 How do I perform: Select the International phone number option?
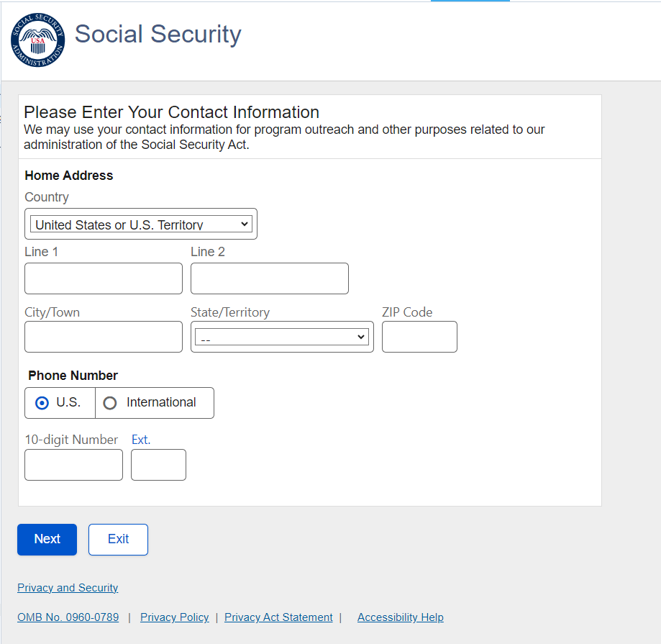point(110,403)
